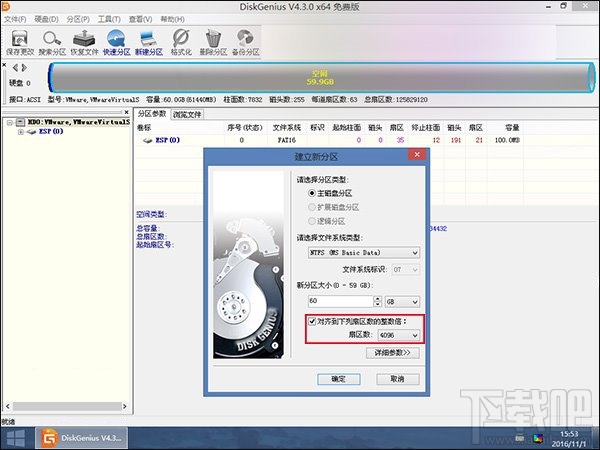The height and width of the screenshot is (450, 600).
Task: Select Logical Partition (逻辑分区) radio button
Action: [x=312, y=221]
